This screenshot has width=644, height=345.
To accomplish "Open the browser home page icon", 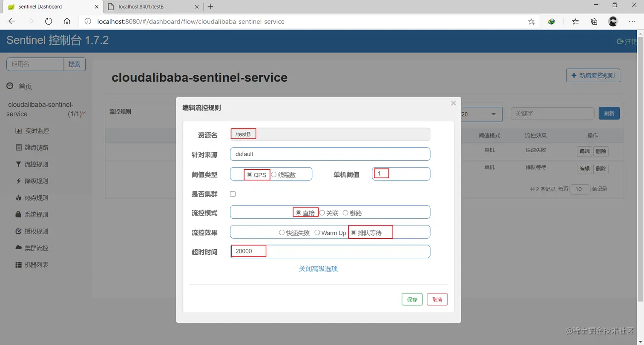I will click(67, 21).
